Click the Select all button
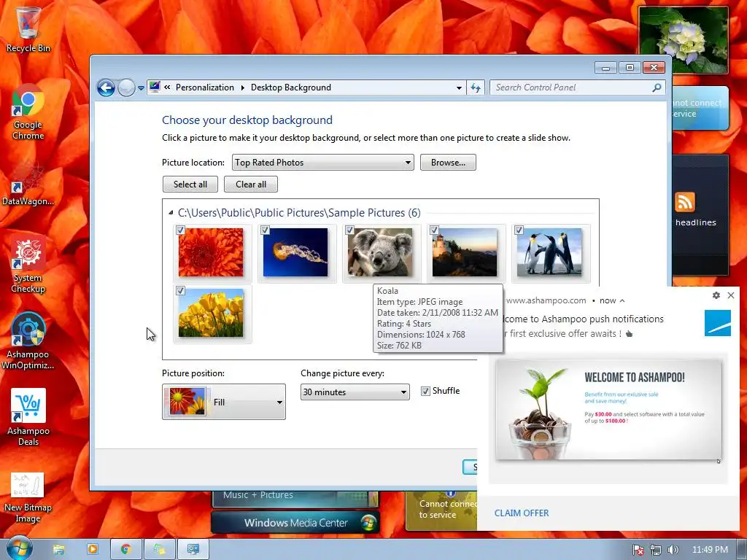This screenshot has height=560, width=747. click(x=190, y=184)
